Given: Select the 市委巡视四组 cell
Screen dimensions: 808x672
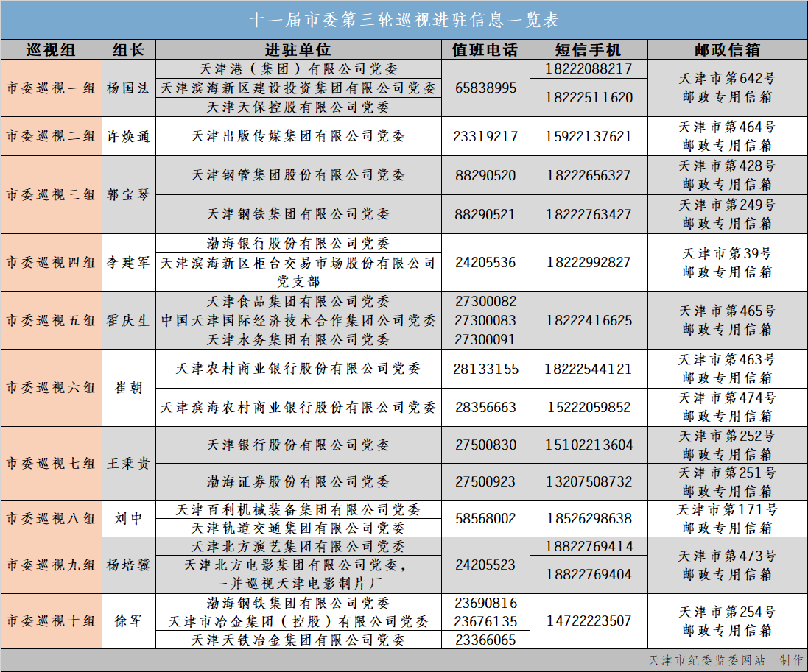Looking at the screenshot, I should (51, 263).
